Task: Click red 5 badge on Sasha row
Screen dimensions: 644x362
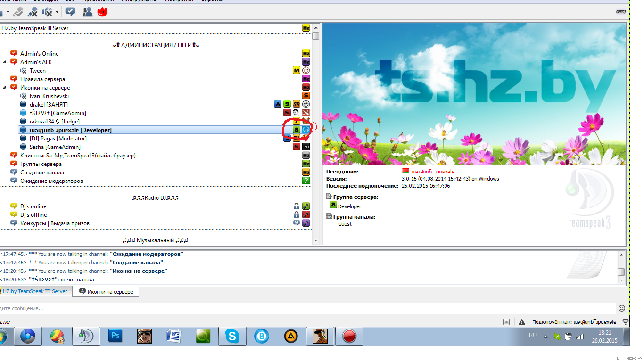Action: (297, 147)
